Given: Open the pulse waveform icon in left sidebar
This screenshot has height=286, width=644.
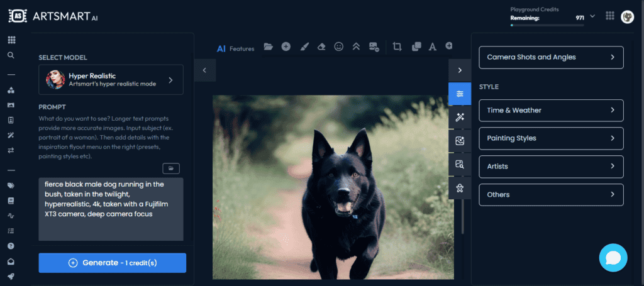Looking at the screenshot, I should (11, 216).
